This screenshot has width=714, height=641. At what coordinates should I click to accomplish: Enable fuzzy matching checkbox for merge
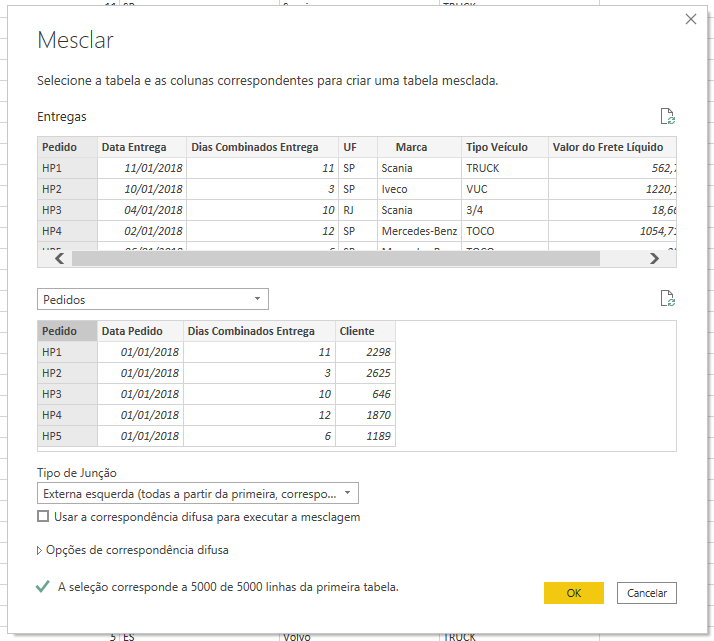click(x=42, y=517)
